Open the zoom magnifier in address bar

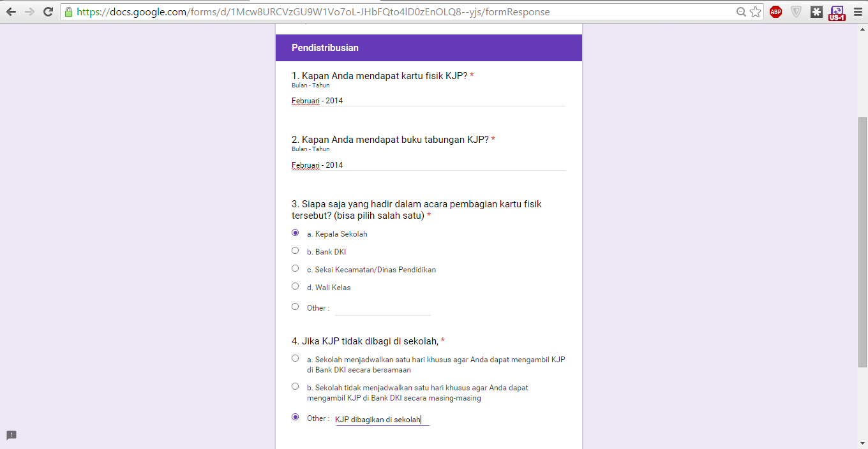coord(741,11)
